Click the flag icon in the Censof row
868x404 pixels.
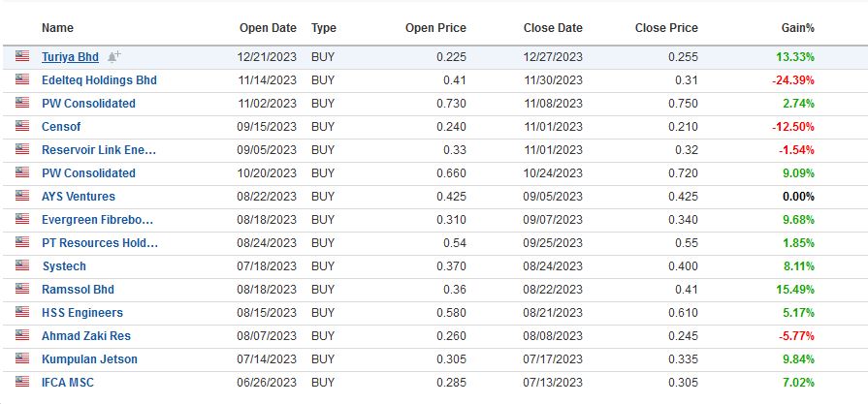tap(22, 125)
